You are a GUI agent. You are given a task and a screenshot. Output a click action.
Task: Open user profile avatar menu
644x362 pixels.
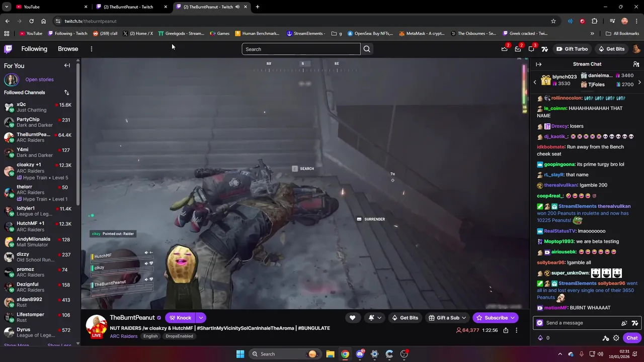point(636,49)
